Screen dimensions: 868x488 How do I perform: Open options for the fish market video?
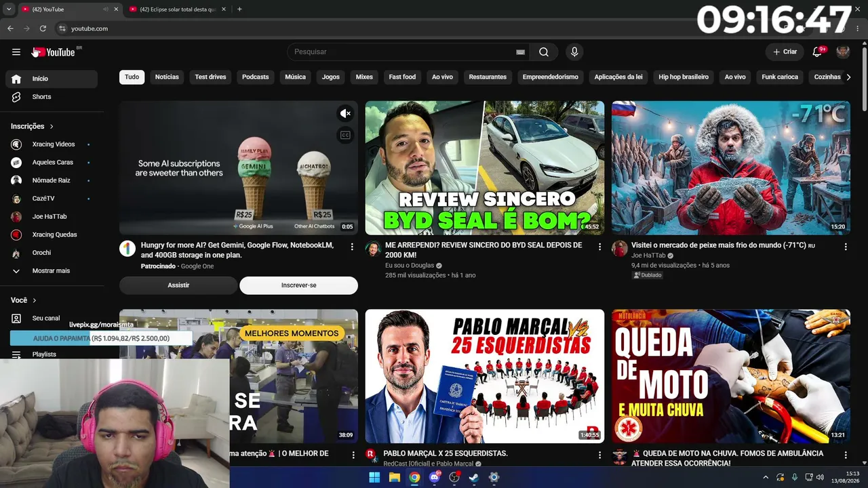point(846,247)
